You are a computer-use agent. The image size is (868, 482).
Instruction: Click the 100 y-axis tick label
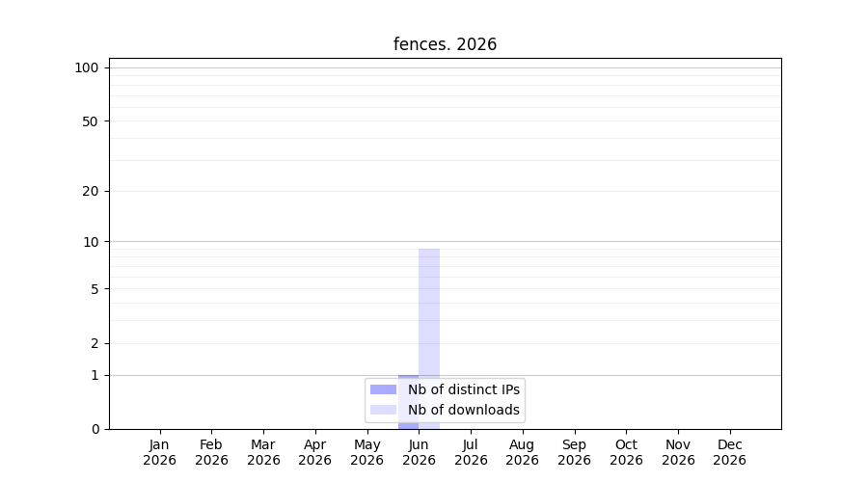pos(87,68)
